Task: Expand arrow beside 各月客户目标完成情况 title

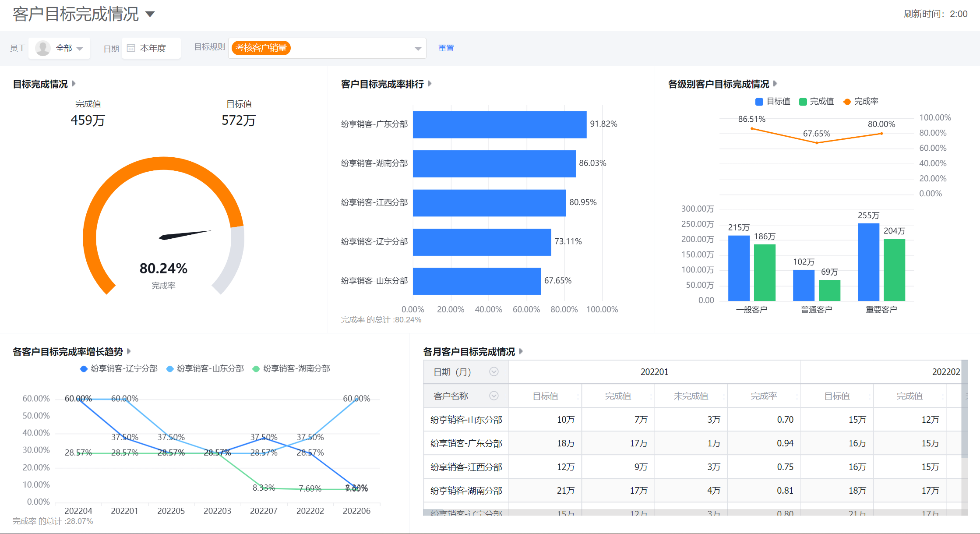Action: coord(521,351)
